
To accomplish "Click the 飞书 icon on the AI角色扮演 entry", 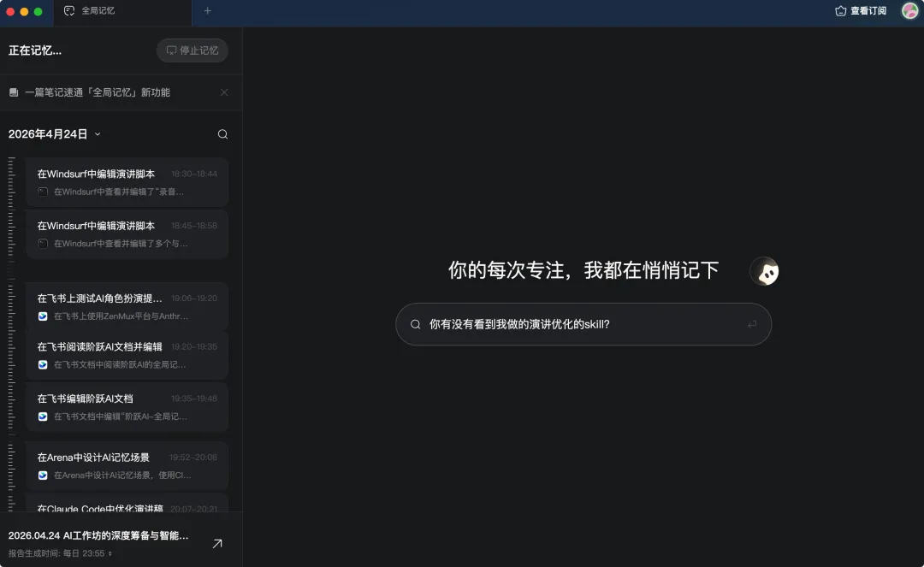I will pyautogui.click(x=43, y=315).
